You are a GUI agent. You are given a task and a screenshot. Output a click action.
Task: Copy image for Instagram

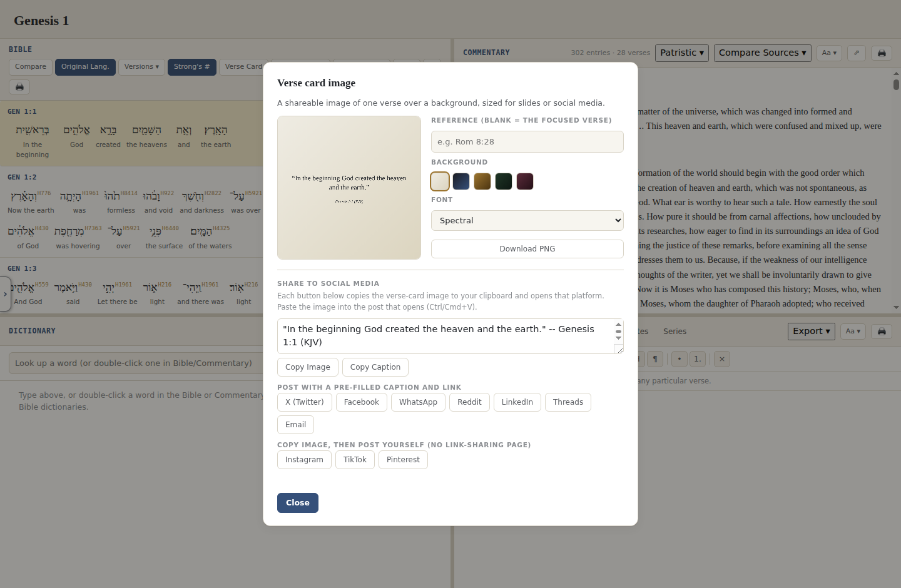304,460
